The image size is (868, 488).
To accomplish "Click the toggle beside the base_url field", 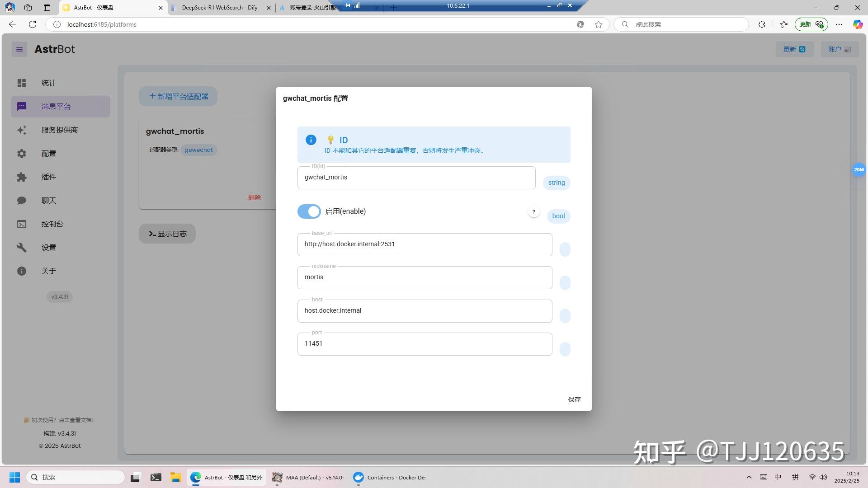I will 565,249.
